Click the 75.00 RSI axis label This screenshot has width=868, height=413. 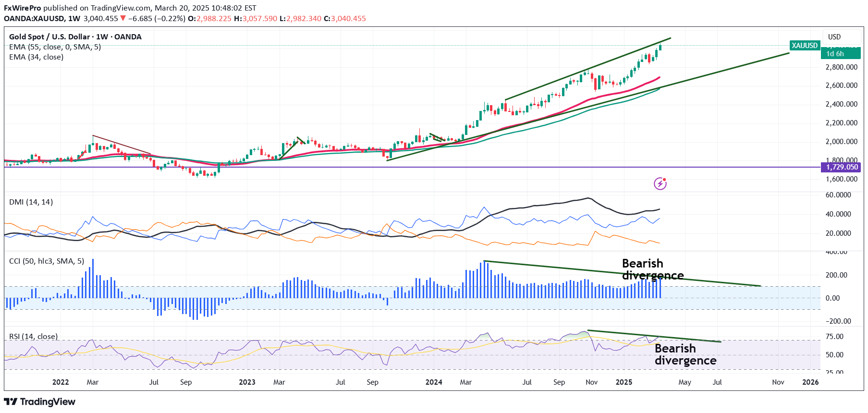click(x=834, y=337)
